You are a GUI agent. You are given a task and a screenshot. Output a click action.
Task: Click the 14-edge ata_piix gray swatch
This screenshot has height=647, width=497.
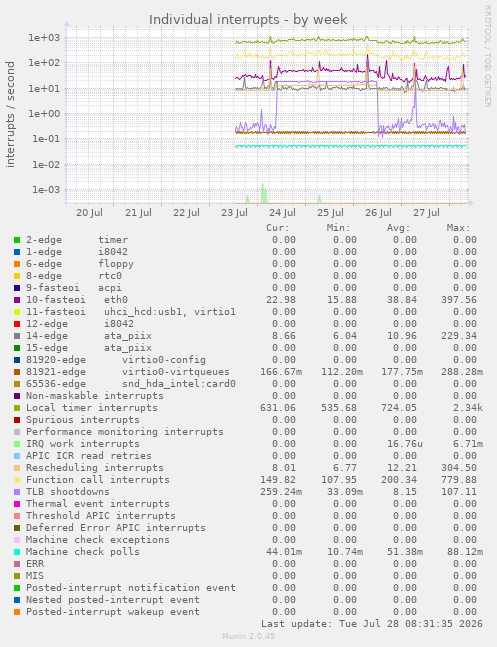[x=17, y=336]
